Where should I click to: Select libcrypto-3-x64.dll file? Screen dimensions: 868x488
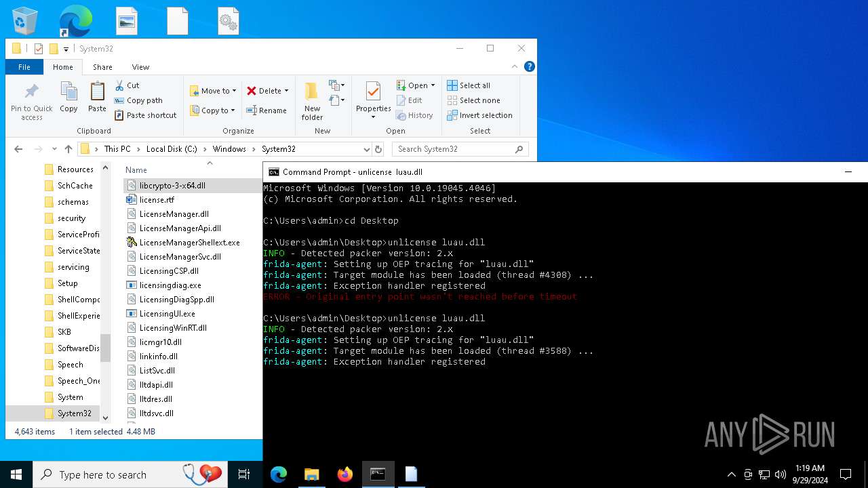(x=172, y=186)
